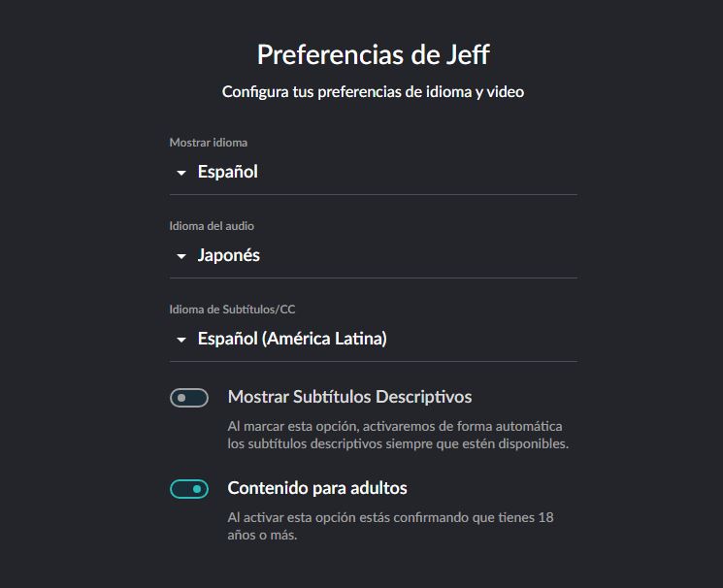723x588 pixels.
Task: Click the teal knob of the adult content toggle
Action: [197, 489]
